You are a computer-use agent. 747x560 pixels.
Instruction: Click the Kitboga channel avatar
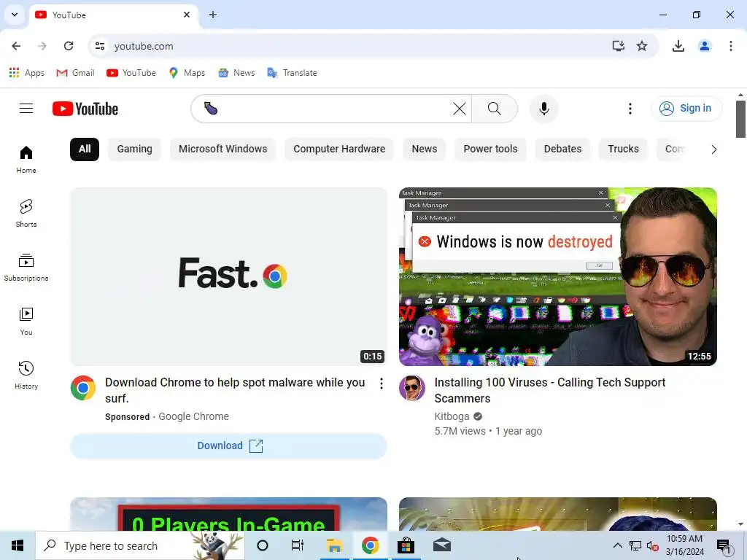412,388
